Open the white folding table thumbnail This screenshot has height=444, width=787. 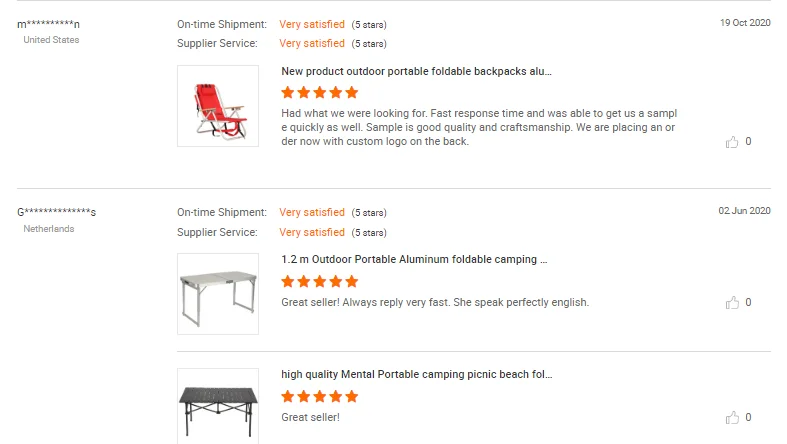[218, 294]
